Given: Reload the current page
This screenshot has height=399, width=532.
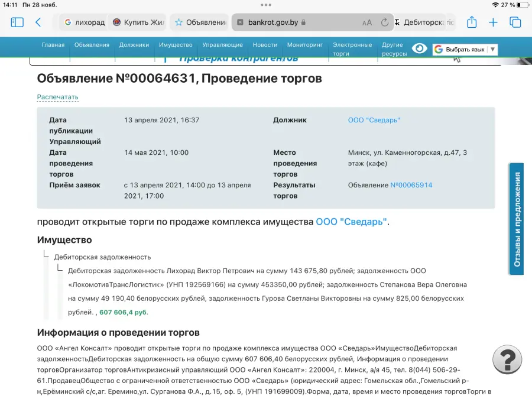Looking at the screenshot, I should click(x=384, y=22).
